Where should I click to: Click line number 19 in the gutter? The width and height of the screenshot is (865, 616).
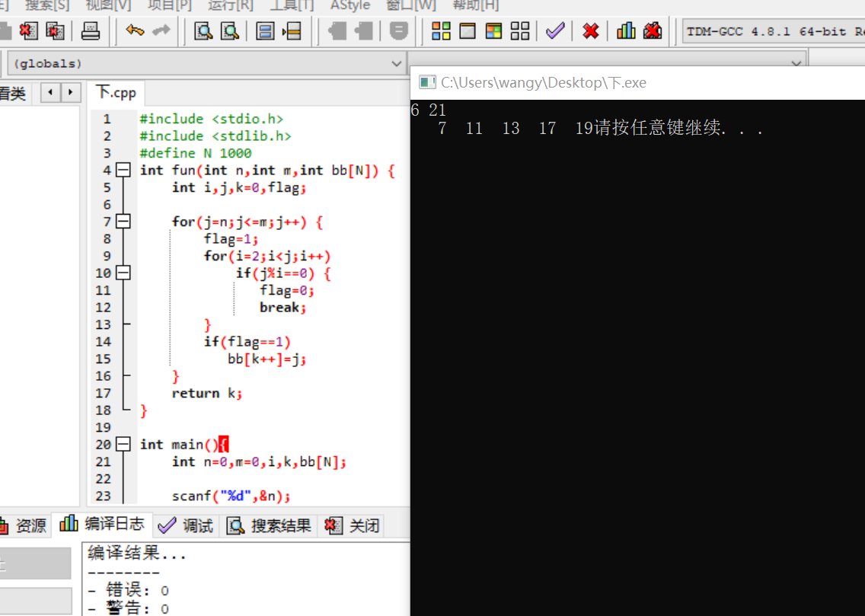coord(103,427)
